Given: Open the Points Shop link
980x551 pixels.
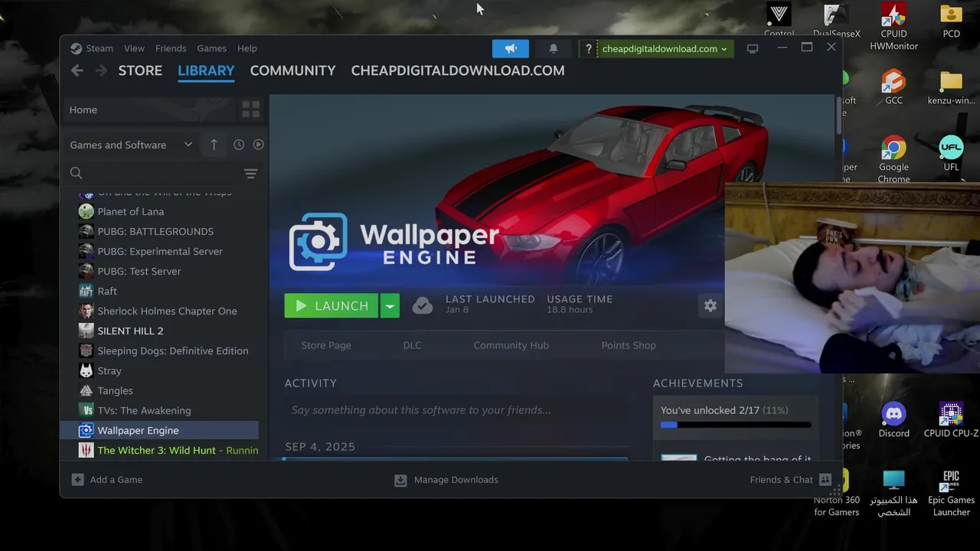Looking at the screenshot, I should 629,345.
